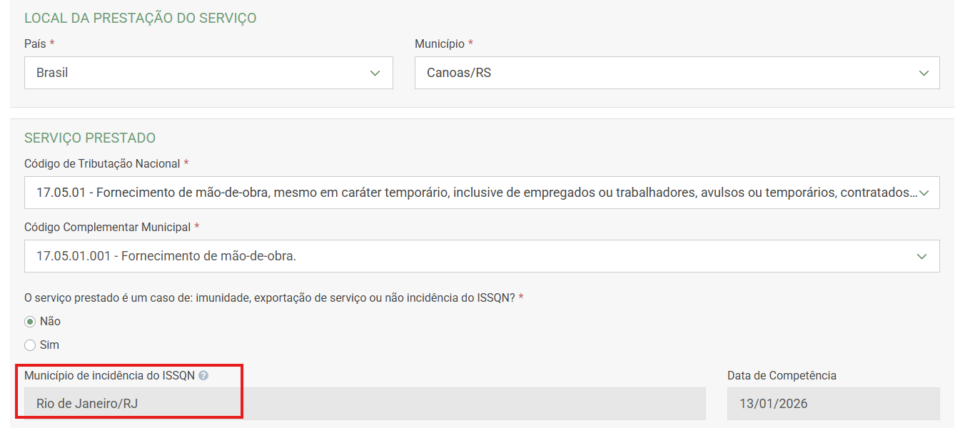Screen dimensions: 980x428
Task: Select the Não radio button
Action: tap(30, 322)
